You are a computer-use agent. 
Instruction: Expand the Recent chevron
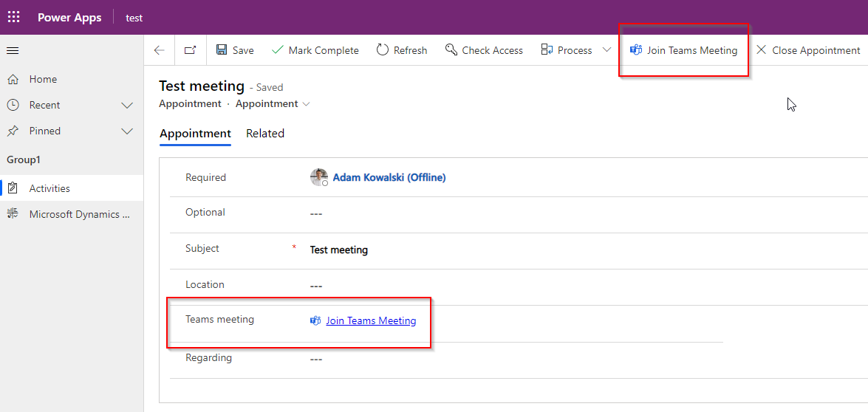(127, 105)
